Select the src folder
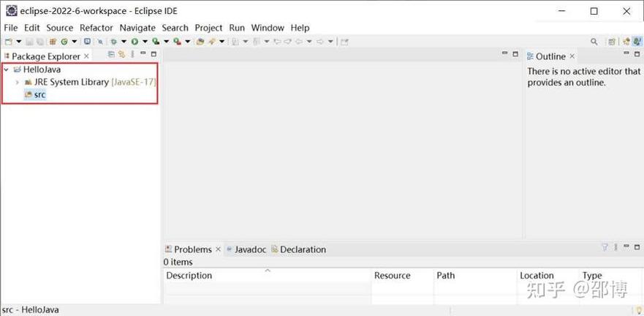Image resolution: width=644 pixels, height=316 pixels. [39, 95]
